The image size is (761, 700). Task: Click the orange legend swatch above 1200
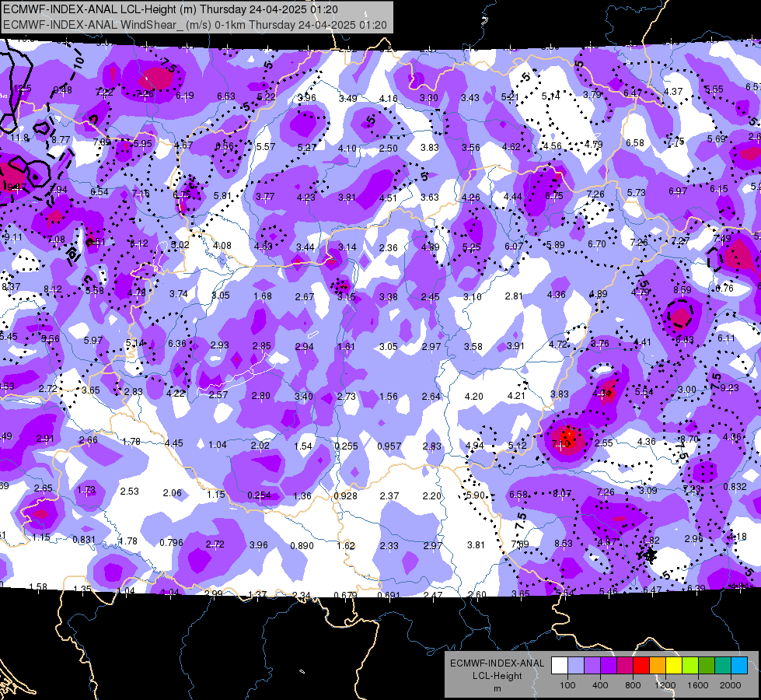658,666
